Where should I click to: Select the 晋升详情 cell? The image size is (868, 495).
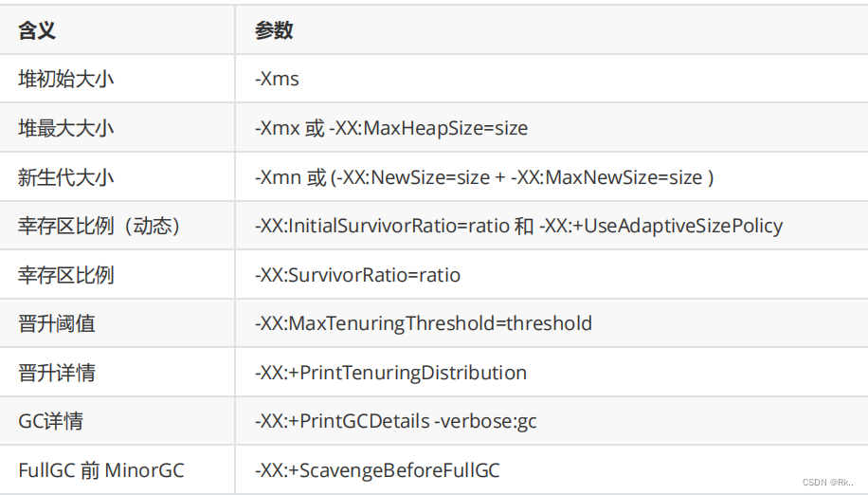click(x=56, y=373)
